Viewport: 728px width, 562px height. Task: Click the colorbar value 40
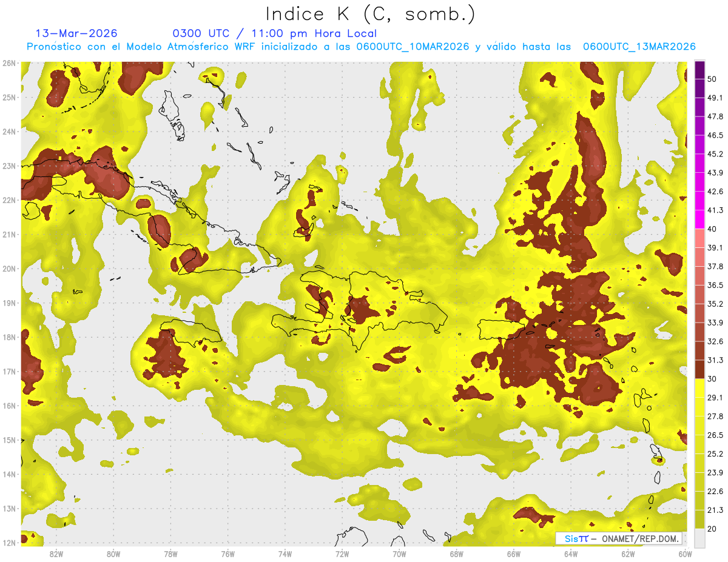tap(712, 229)
